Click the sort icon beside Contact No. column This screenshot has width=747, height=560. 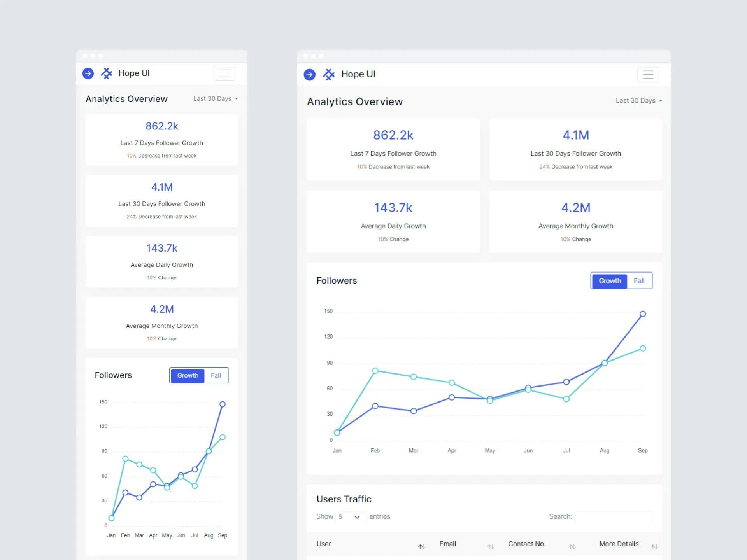(572, 547)
